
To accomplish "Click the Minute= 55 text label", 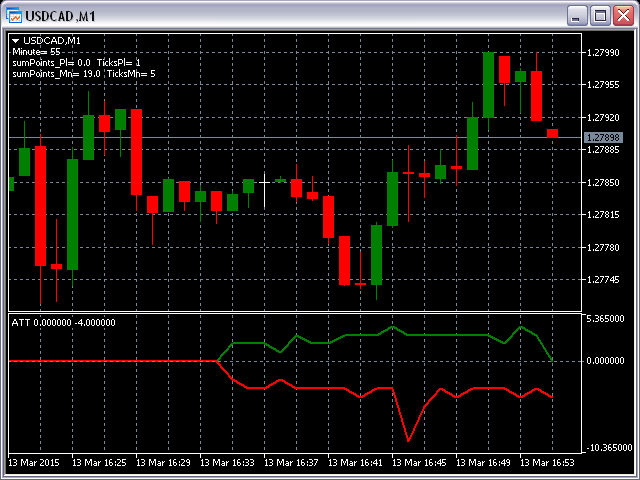I will tap(36, 51).
